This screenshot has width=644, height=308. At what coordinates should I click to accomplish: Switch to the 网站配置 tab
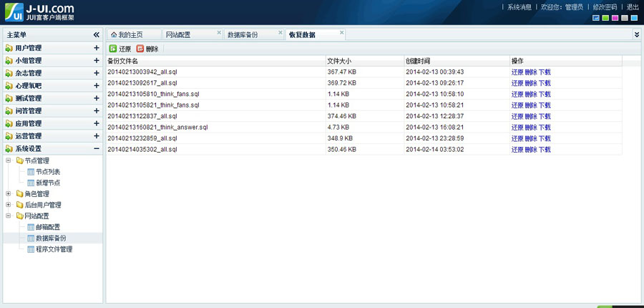178,34
